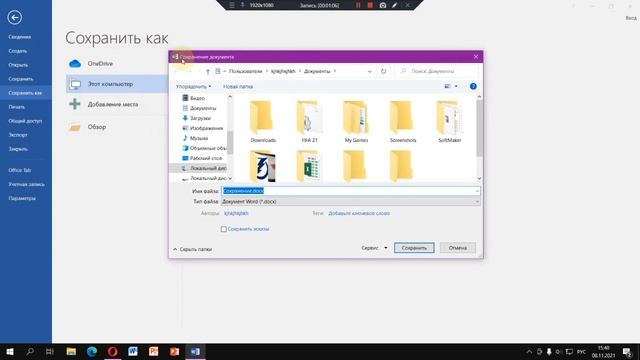Open the SoftMaker folder
This screenshot has width=640, height=360.
(449, 122)
